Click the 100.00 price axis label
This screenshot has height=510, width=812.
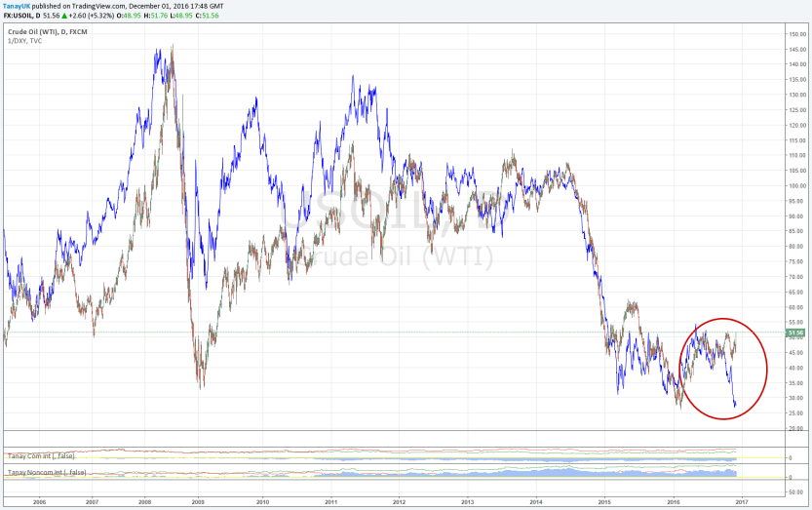click(797, 186)
